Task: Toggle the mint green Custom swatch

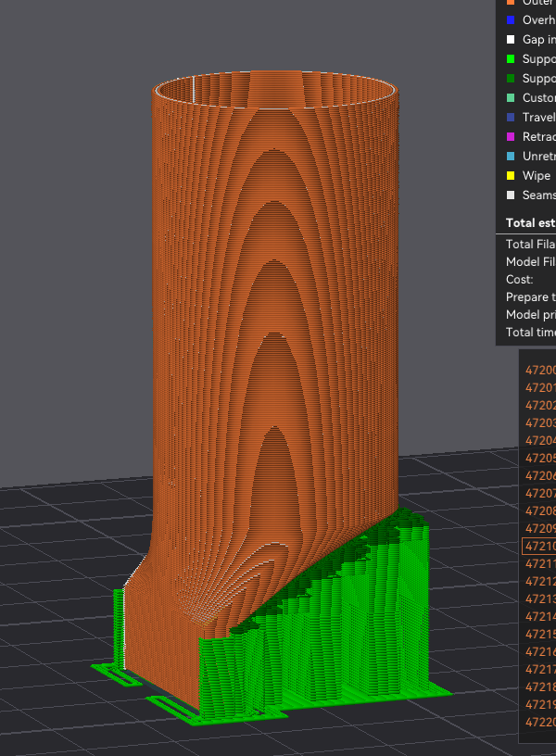Action: click(511, 98)
